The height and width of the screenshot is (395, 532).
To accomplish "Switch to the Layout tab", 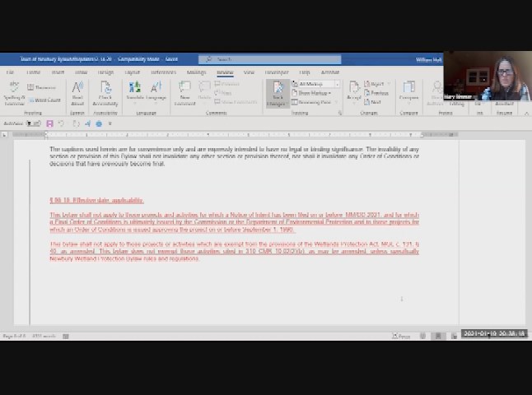I will [132, 72].
